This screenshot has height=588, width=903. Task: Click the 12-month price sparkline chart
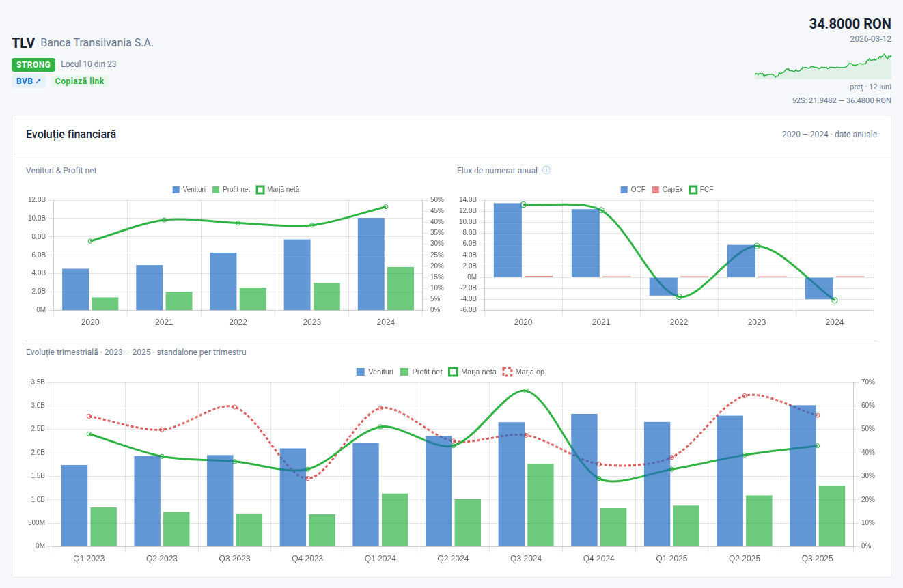[x=822, y=67]
